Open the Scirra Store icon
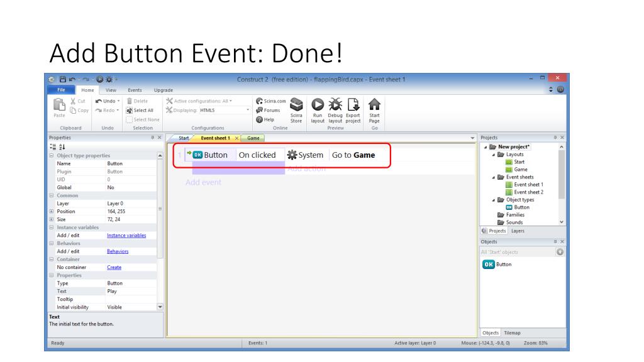Screen dimensions: 644x362 296,105
